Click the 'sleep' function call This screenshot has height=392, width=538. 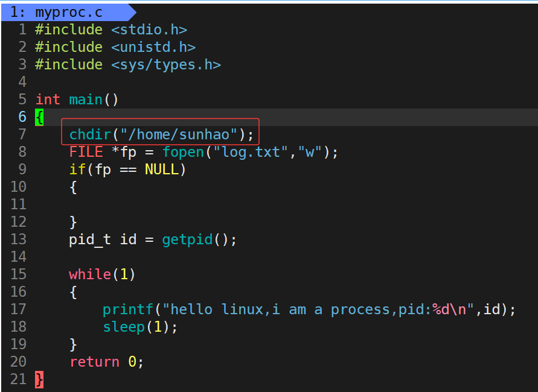point(124,327)
